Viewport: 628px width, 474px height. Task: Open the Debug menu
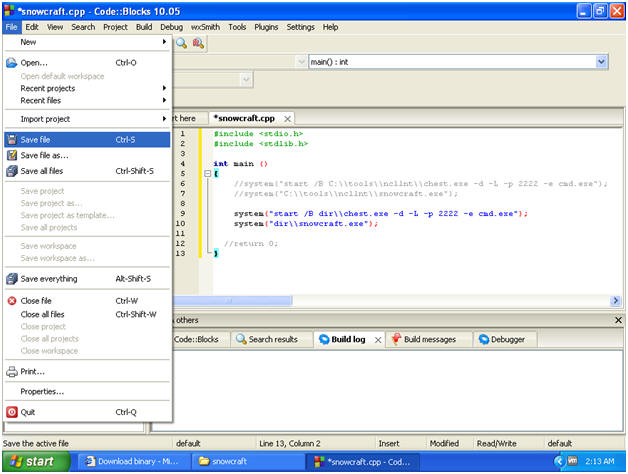pyautogui.click(x=171, y=27)
